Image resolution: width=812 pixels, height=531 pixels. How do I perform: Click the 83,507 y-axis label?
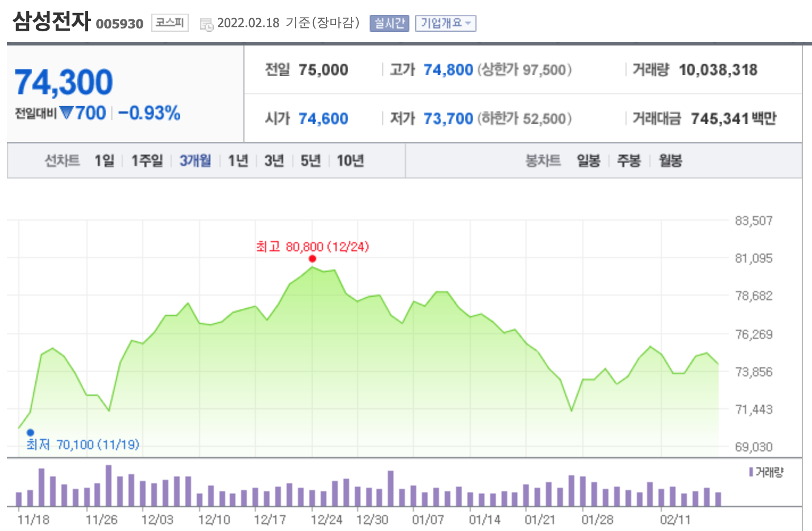click(x=754, y=221)
